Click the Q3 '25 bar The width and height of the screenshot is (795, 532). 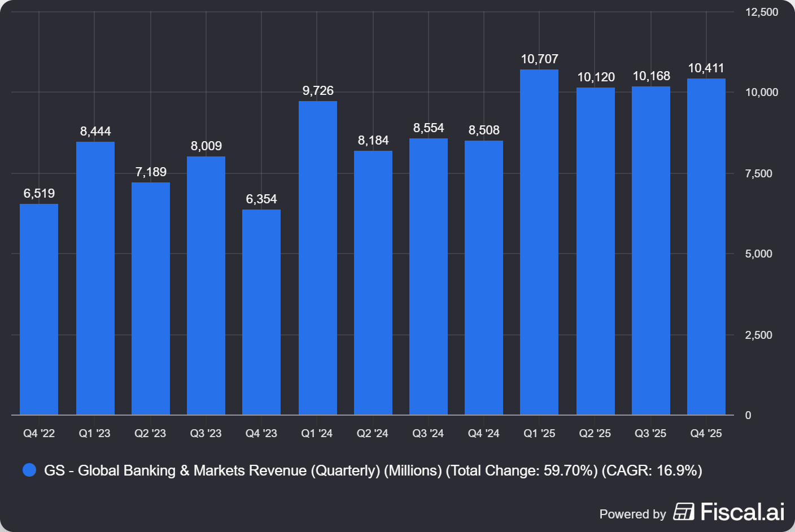point(651,251)
